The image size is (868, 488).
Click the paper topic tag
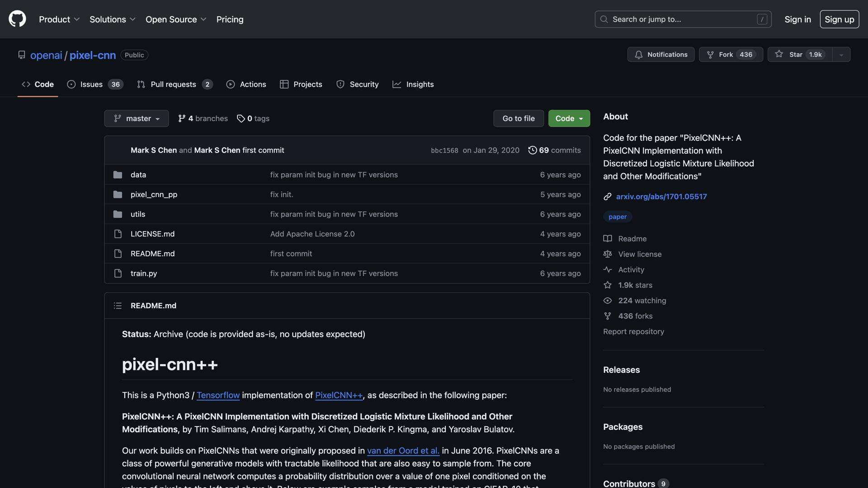(x=617, y=217)
